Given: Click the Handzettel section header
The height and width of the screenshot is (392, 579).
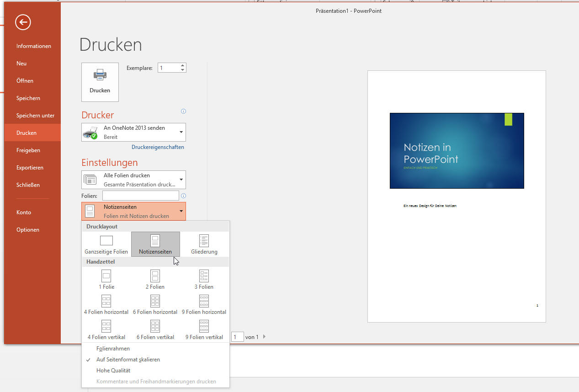Looking at the screenshot, I should click(x=155, y=262).
